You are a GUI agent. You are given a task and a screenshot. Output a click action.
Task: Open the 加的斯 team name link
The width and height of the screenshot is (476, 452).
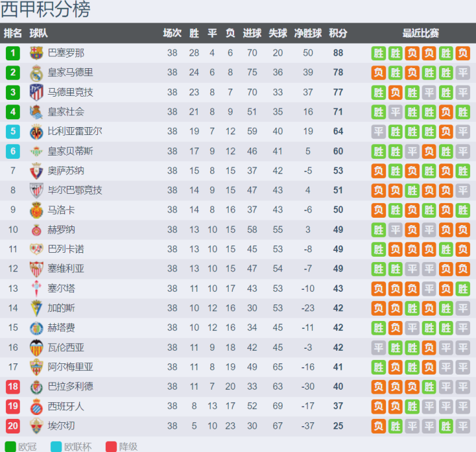(61, 308)
